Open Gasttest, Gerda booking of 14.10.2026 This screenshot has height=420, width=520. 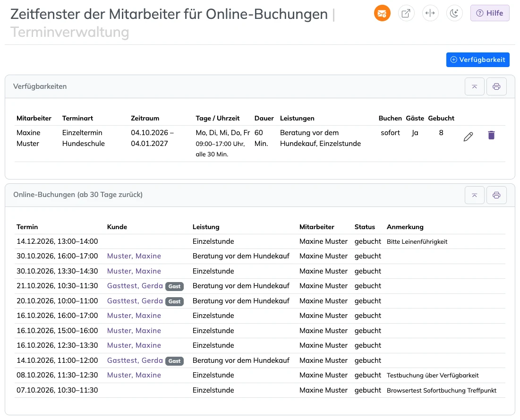pos(135,360)
